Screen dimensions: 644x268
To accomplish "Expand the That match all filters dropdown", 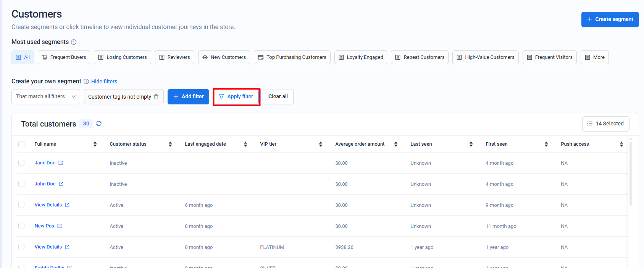I will (x=46, y=97).
